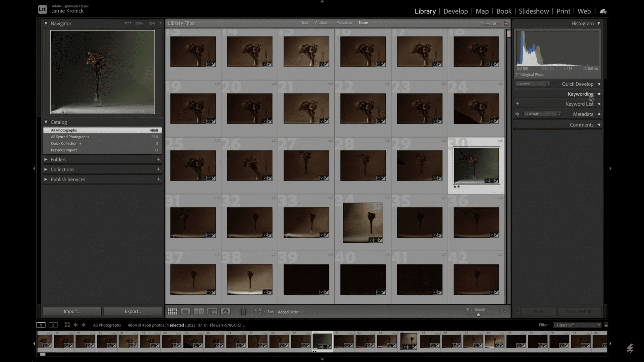
Task: Toggle the Metadata panel eye icon
Action: [x=517, y=114]
